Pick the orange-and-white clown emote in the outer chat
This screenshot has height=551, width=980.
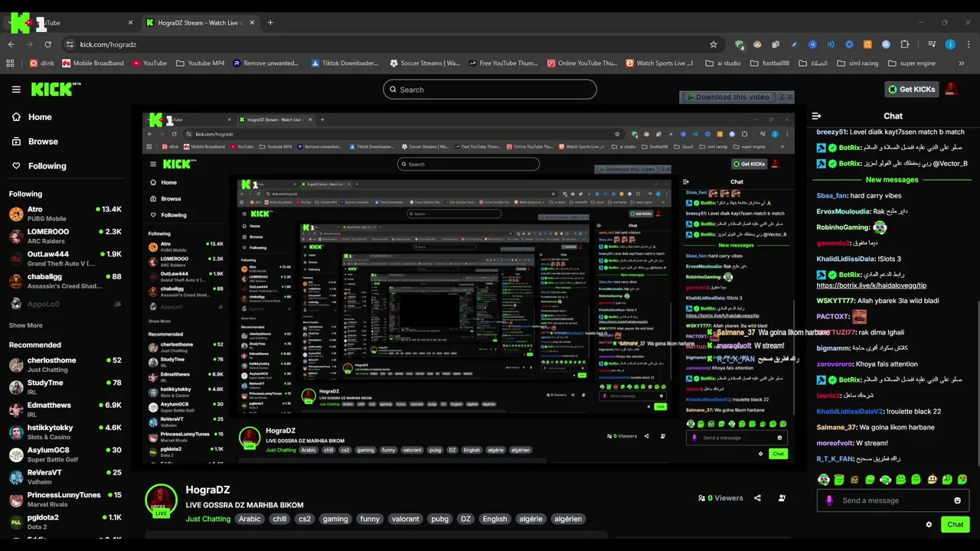(x=932, y=480)
